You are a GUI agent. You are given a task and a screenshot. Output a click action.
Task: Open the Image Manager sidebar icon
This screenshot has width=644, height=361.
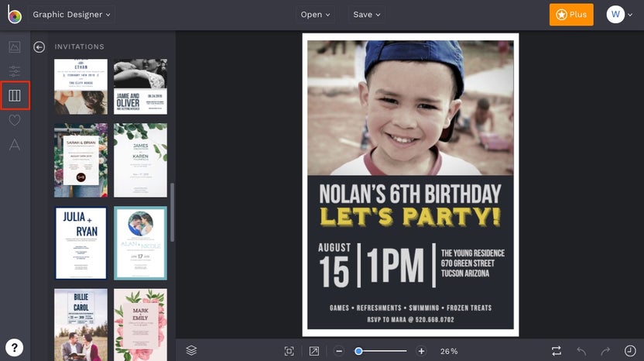[x=15, y=47]
